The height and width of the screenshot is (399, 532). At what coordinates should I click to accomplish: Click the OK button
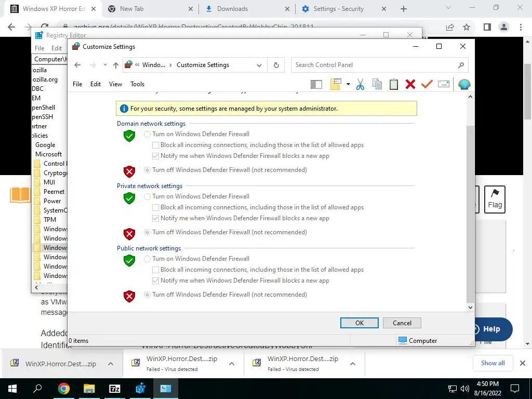[x=360, y=323]
